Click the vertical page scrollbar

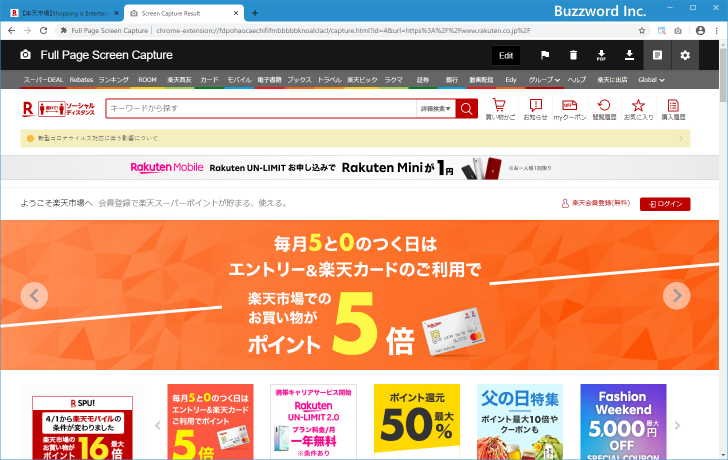723,73
